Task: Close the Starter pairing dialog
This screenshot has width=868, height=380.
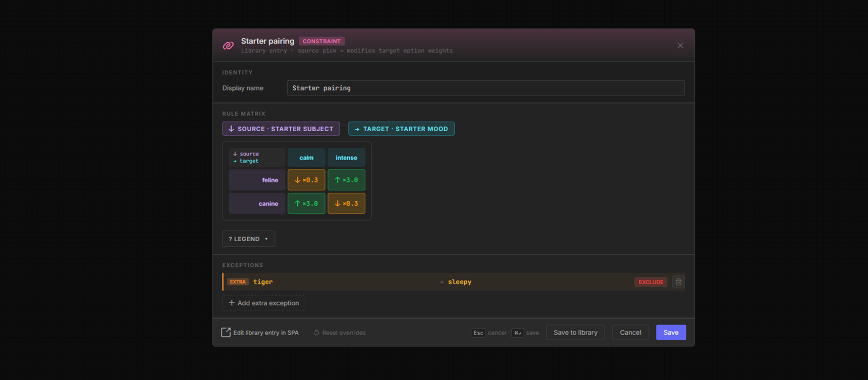Action: coord(680,45)
